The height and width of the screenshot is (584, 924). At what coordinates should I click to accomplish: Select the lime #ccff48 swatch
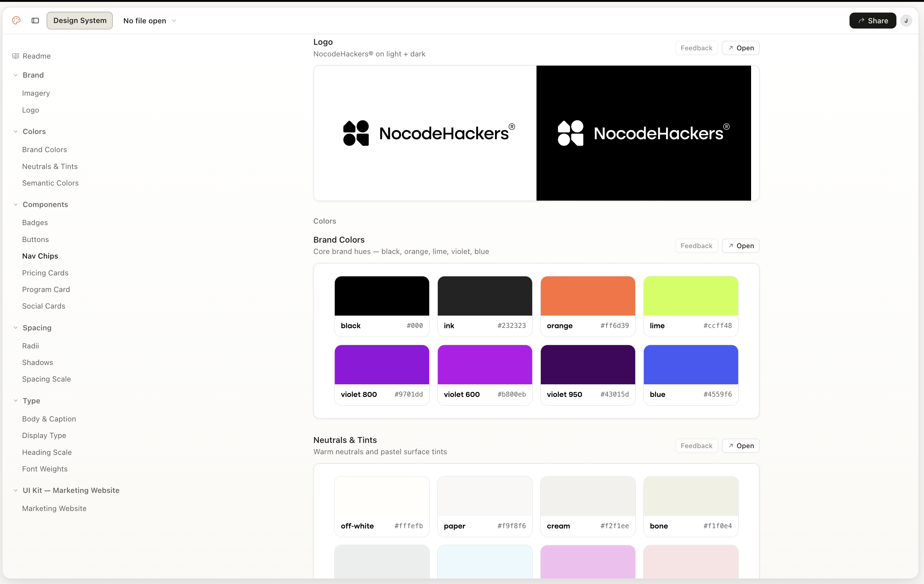(x=691, y=306)
